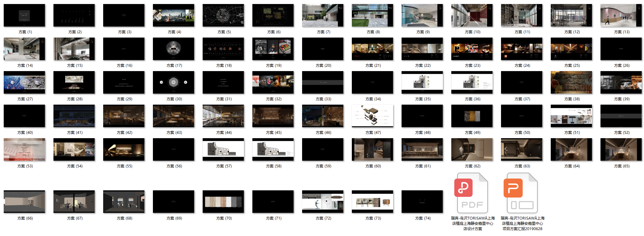Screen dimensions: 644x236
Task: Click the 方案 (38) food collage thumbnail
Action: pos(571,82)
